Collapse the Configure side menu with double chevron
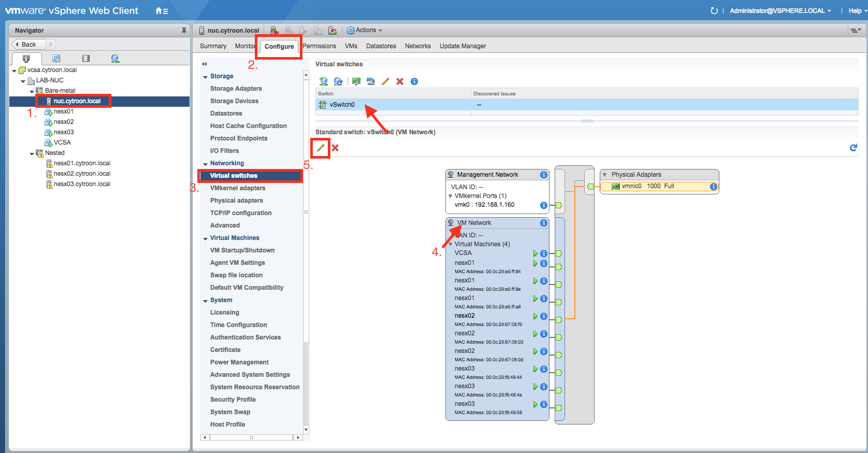 [x=205, y=64]
